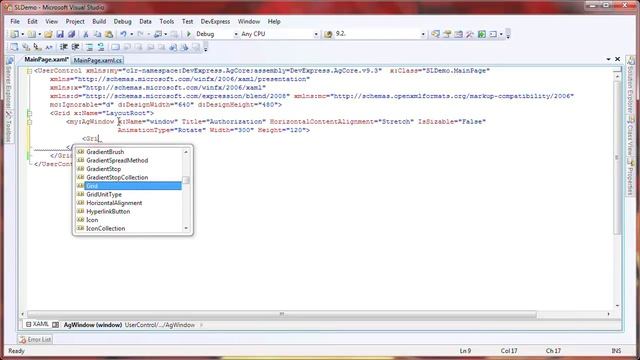
Task: Open the Toolbox side tab on left
Action: [x=9, y=126]
